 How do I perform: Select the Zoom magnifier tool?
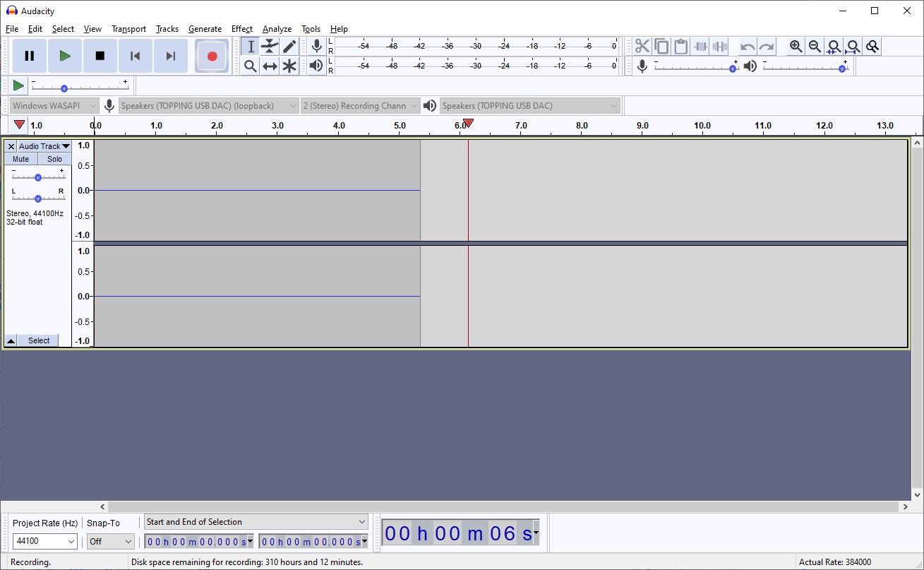250,66
